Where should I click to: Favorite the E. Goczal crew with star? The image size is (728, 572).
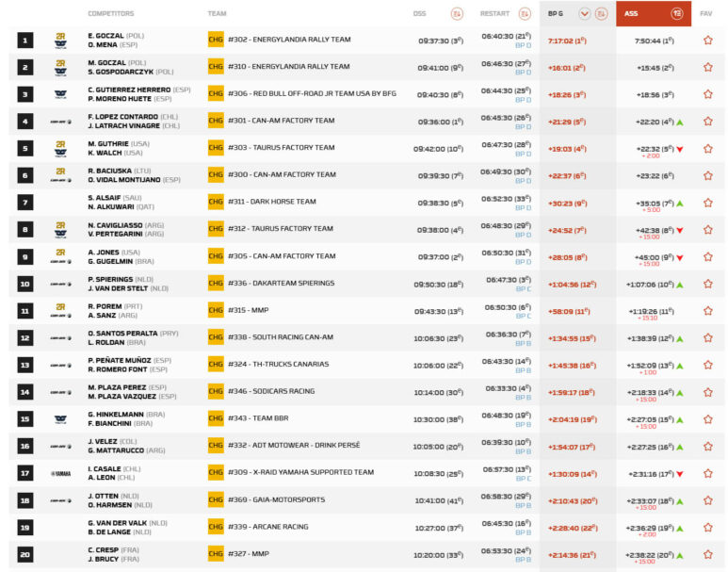click(707, 41)
